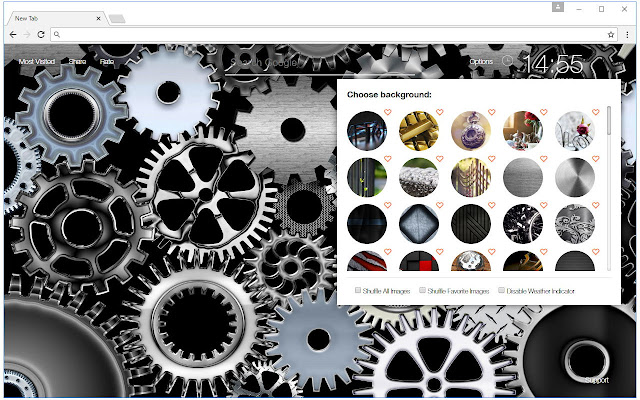Bookmark this page with the star icon
The width and height of the screenshot is (640, 400).
click(x=611, y=35)
